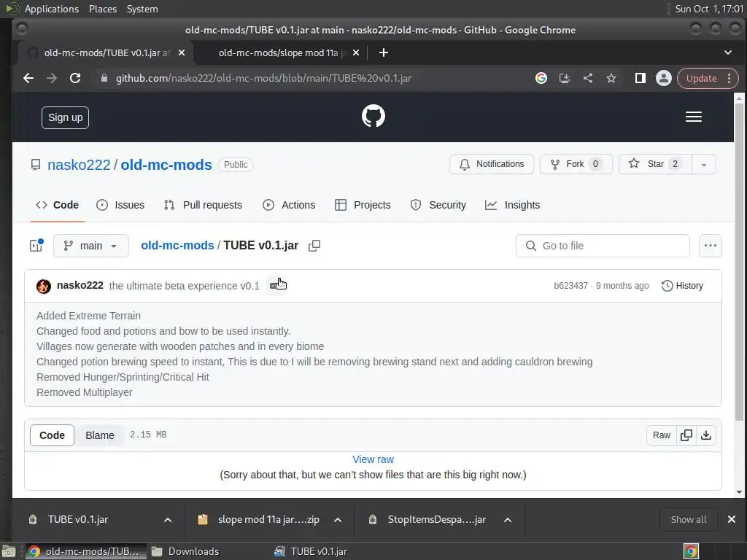
Task: Click the Notifications button
Action: 492,164
